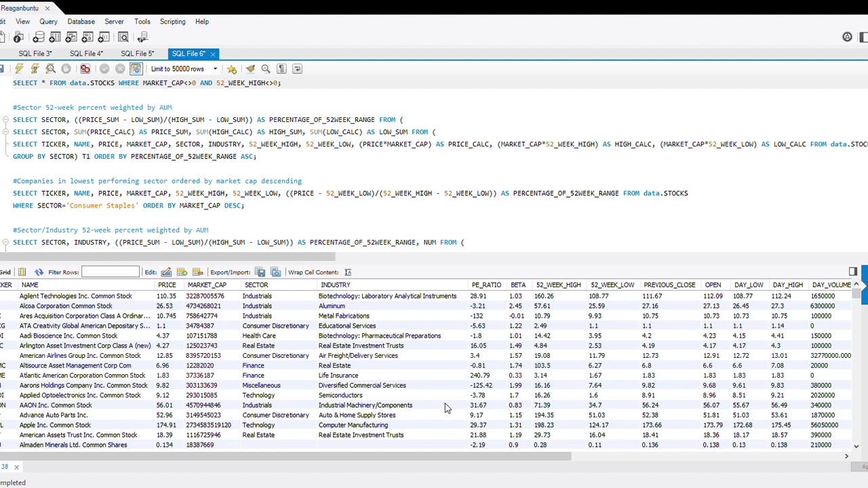Open the Search table data icon
The image size is (868, 488).
[x=123, y=37]
